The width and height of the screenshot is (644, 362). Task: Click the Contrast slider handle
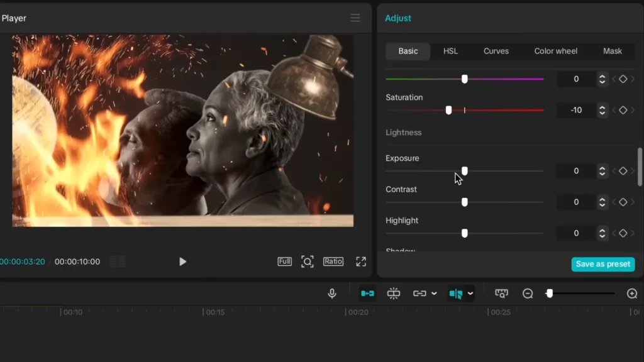tap(465, 202)
